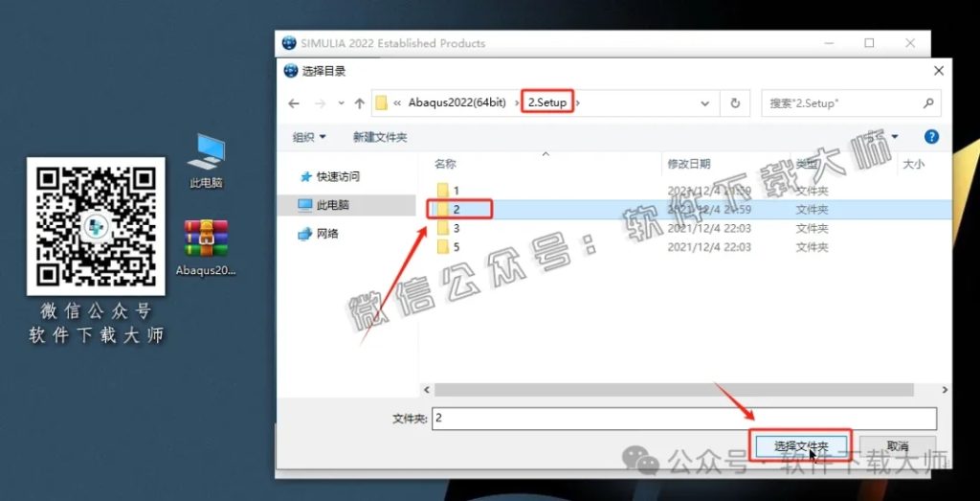Open the recent locations dropdown arrow
Screen dimensions: 980x501
click(x=341, y=103)
